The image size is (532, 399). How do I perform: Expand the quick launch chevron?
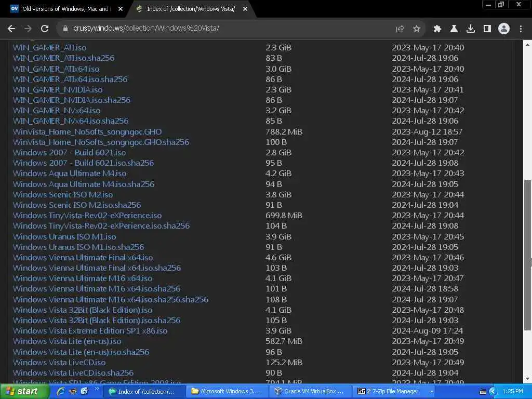(x=97, y=389)
